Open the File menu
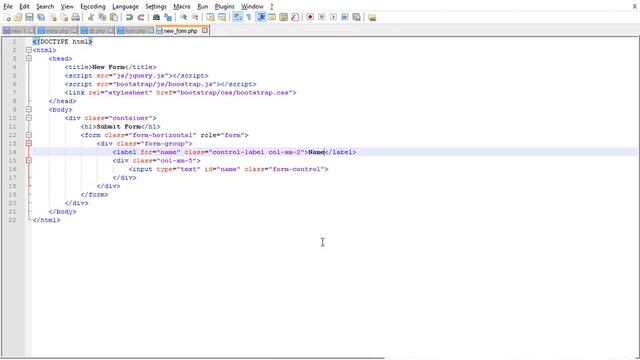 pyautogui.click(x=8, y=7)
